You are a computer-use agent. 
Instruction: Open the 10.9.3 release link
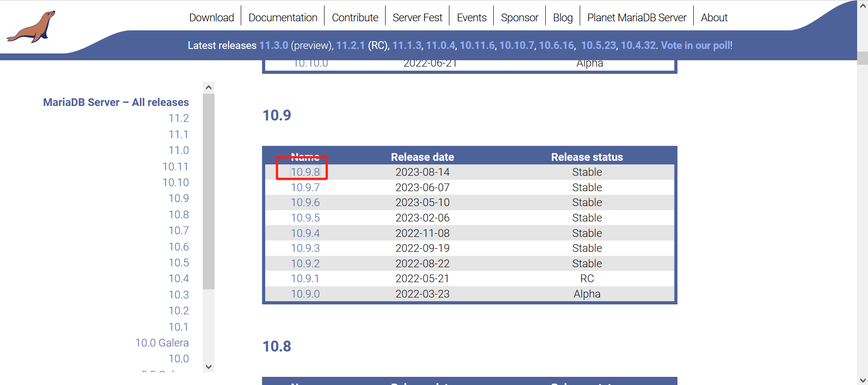pyautogui.click(x=305, y=248)
